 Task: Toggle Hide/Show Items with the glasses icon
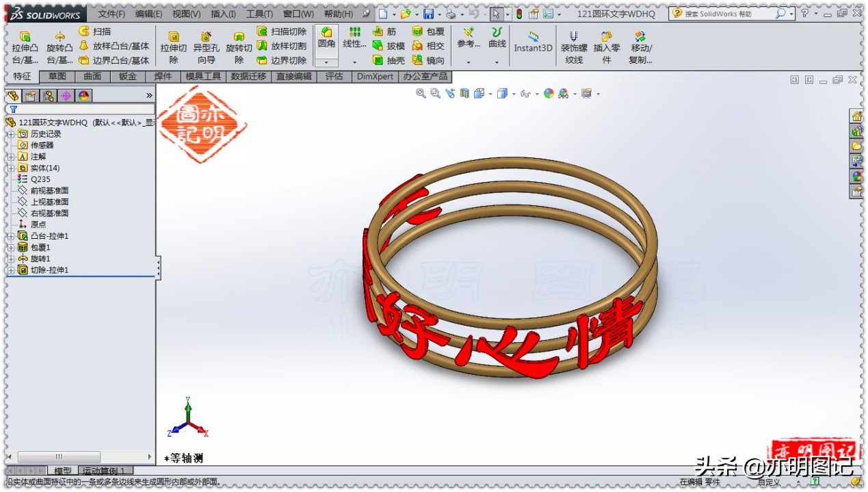tap(525, 94)
